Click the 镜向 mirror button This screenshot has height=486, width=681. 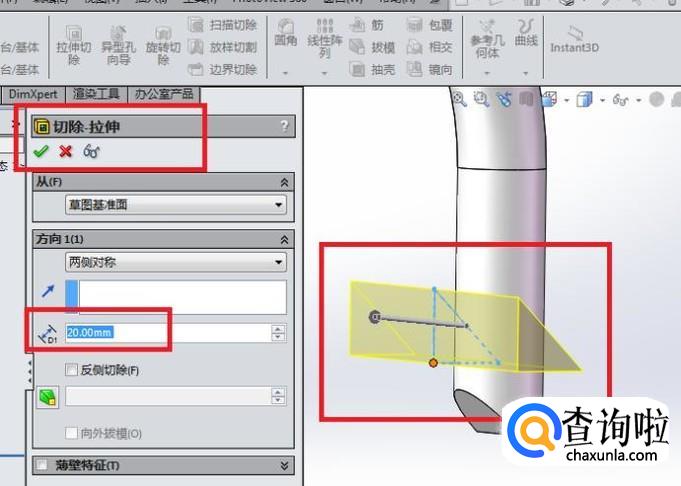point(430,69)
